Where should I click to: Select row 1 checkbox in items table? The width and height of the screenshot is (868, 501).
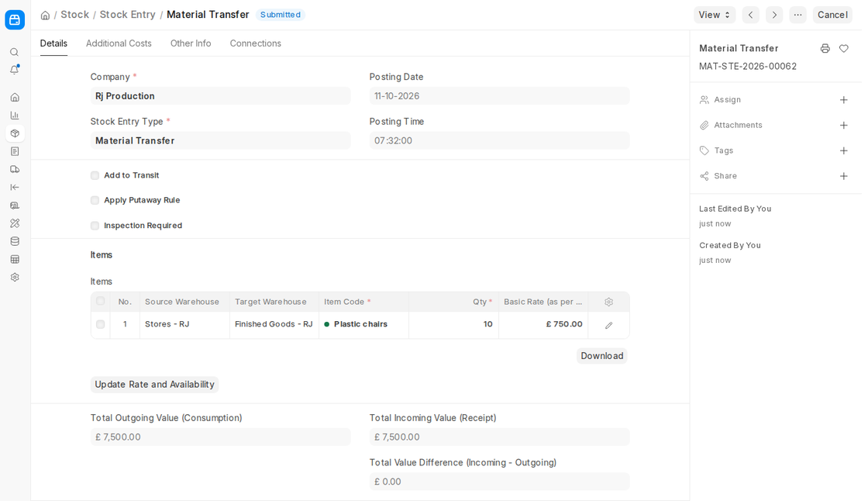[100, 324]
